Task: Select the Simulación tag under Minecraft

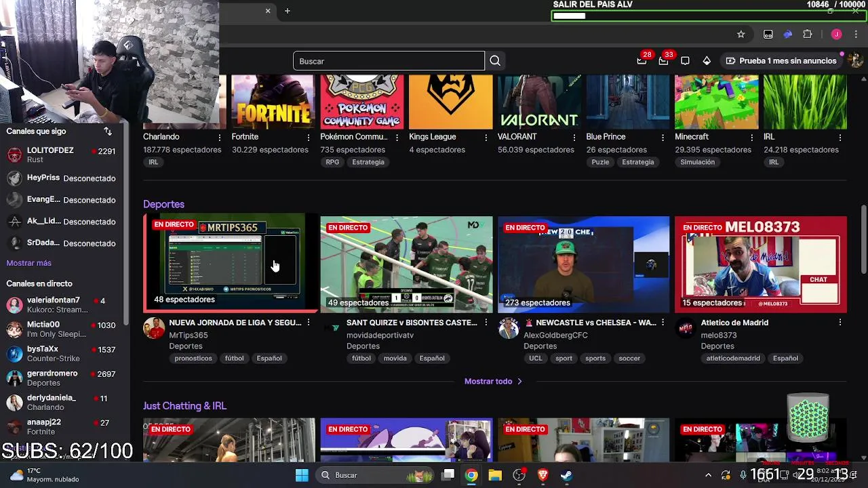Action: tap(698, 162)
